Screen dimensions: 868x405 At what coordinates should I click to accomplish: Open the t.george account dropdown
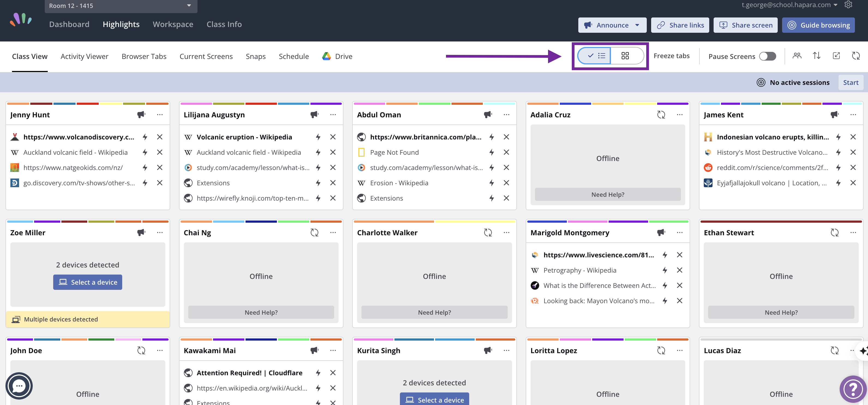(789, 5)
